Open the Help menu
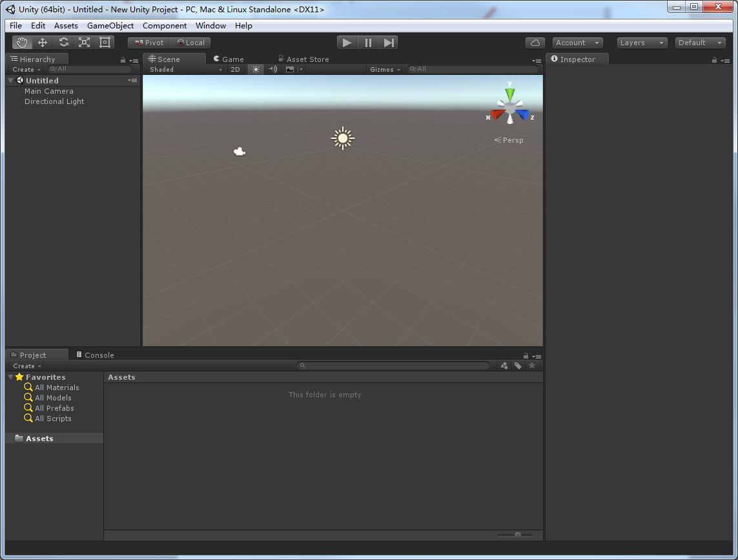 [x=243, y=26]
